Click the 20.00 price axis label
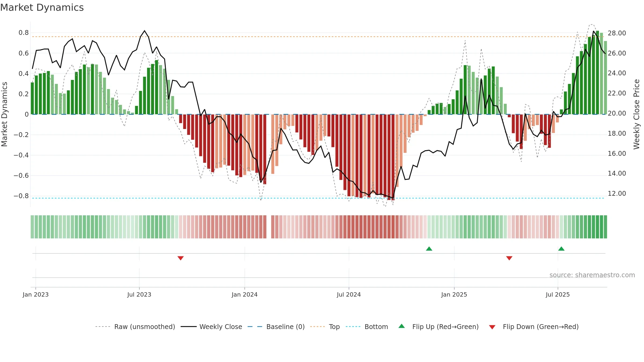Image resolution: width=644 pixels, height=362 pixels. tap(617, 113)
